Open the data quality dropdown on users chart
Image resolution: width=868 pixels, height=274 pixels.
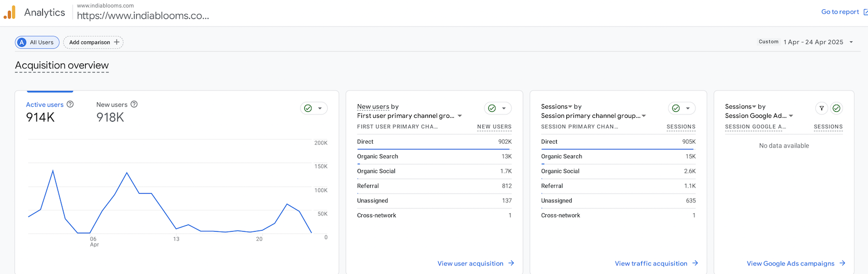coord(314,109)
